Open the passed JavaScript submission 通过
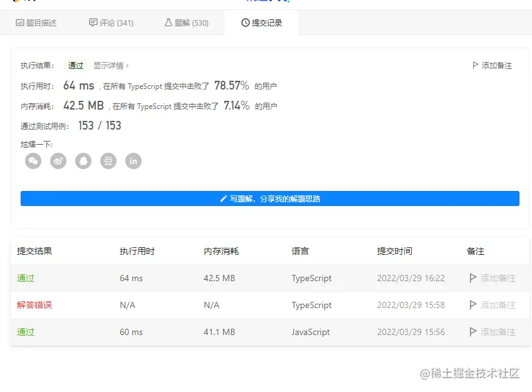The height and width of the screenshot is (392, 532). pyautogui.click(x=26, y=332)
